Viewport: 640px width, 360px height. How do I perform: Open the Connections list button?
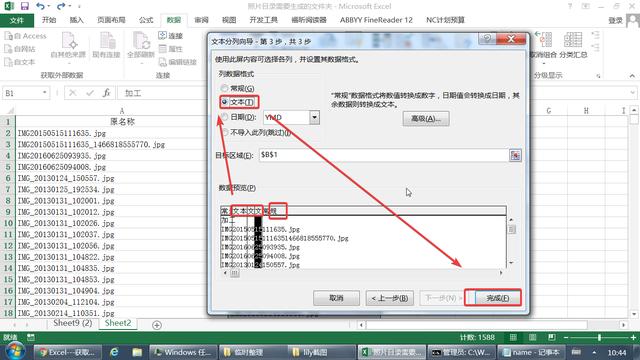171,36
